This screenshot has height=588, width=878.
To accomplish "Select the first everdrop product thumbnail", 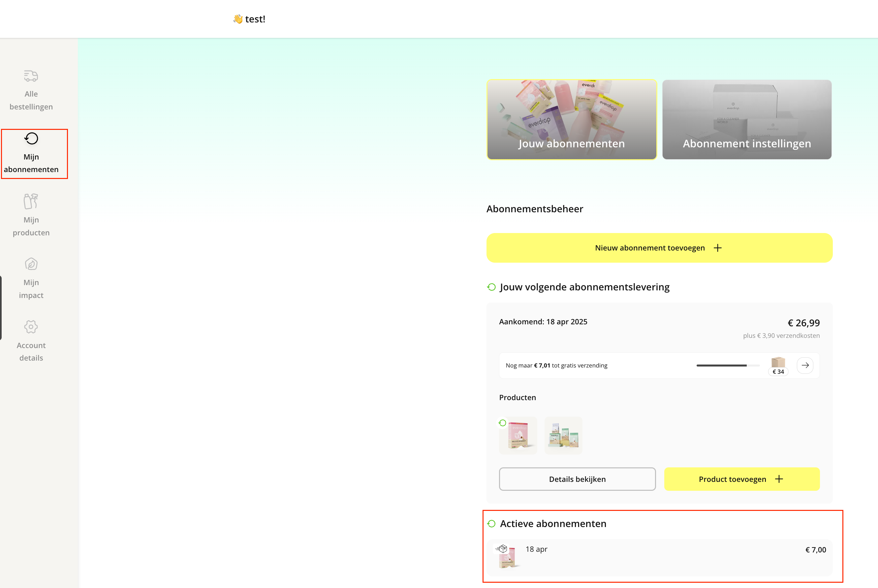I will (518, 435).
